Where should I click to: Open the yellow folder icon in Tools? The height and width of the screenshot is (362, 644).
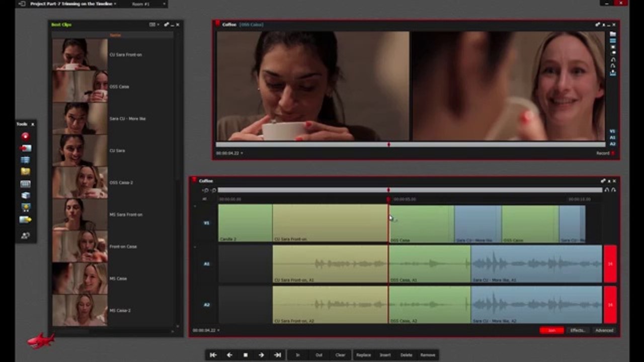point(25,171)
